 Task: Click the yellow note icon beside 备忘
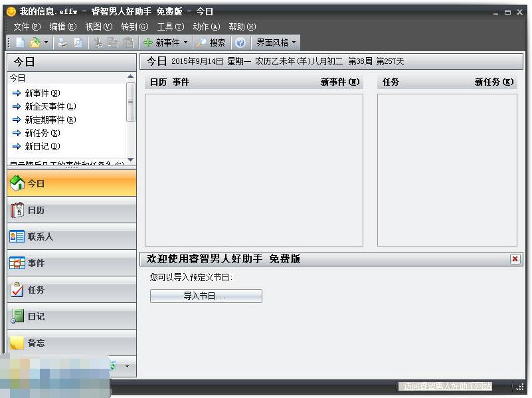17,343
